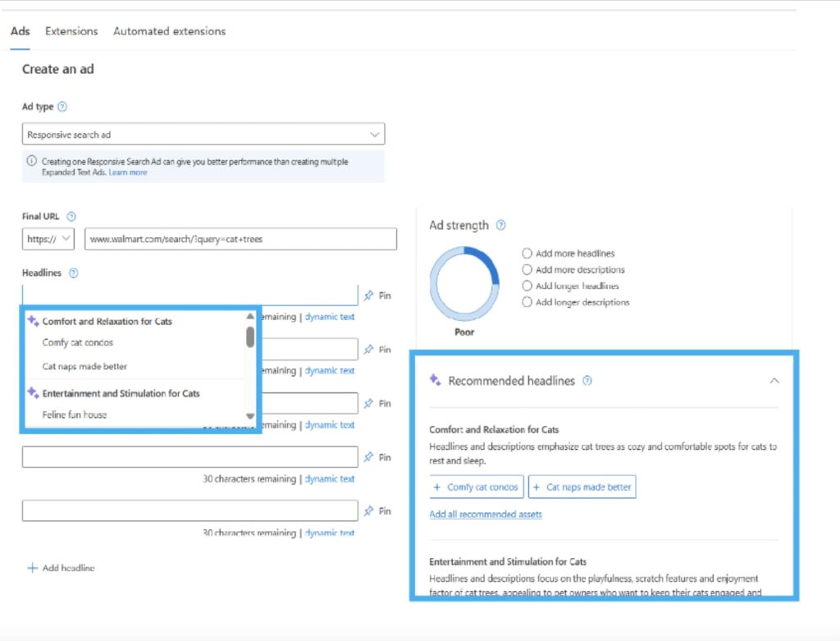Open the Automated extensions tab
840x641 pixels.
coord(168,30)
